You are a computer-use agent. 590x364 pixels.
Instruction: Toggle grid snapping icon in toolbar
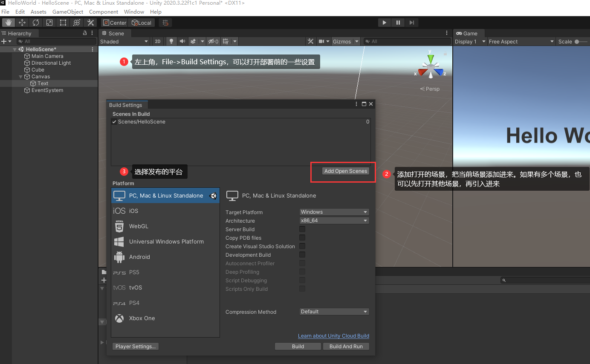point(166,23)
